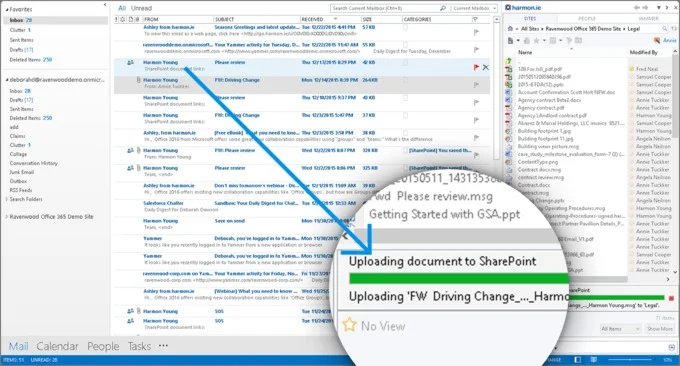Open All Items view dropdown in harmon.ie
This screenshot has width=680, height=366.
pyautogui.click(x=620, y=329)
